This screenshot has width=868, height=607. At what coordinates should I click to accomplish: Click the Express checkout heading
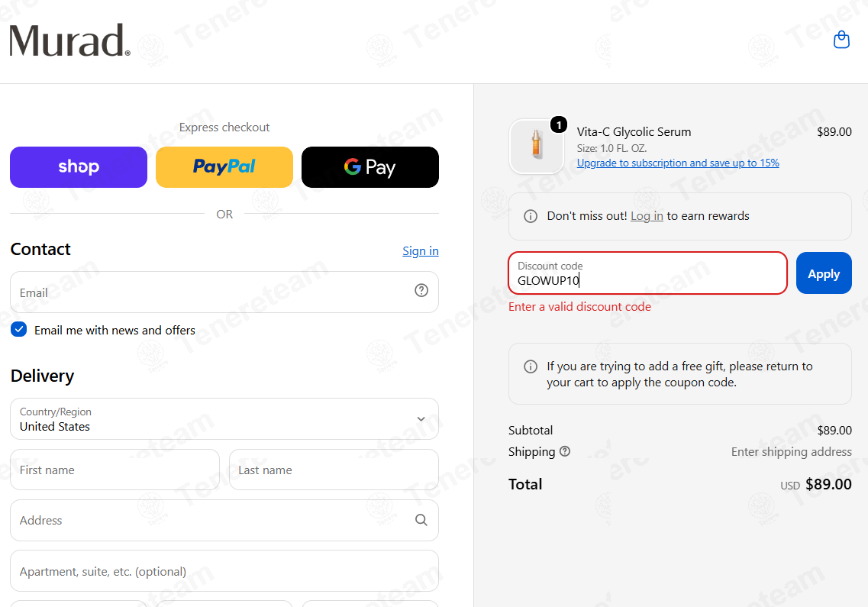[x=224, y=128]
